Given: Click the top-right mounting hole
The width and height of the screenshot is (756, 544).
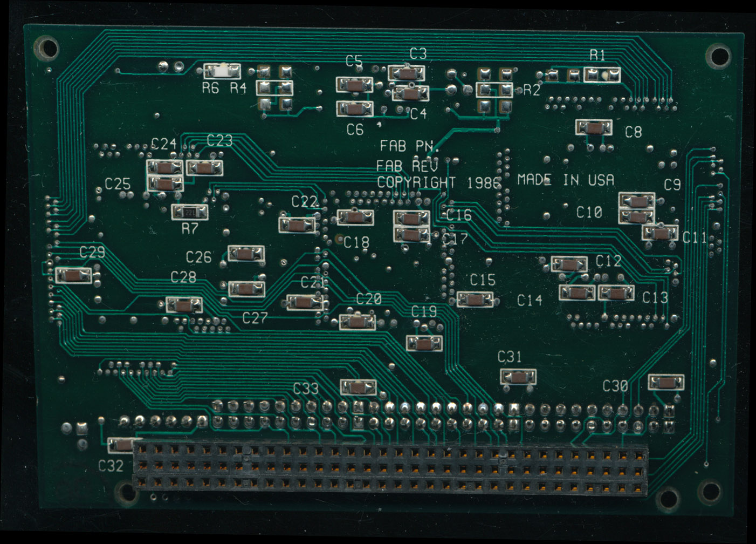Looking at the screenshot, I should click(x=718, y=55).
